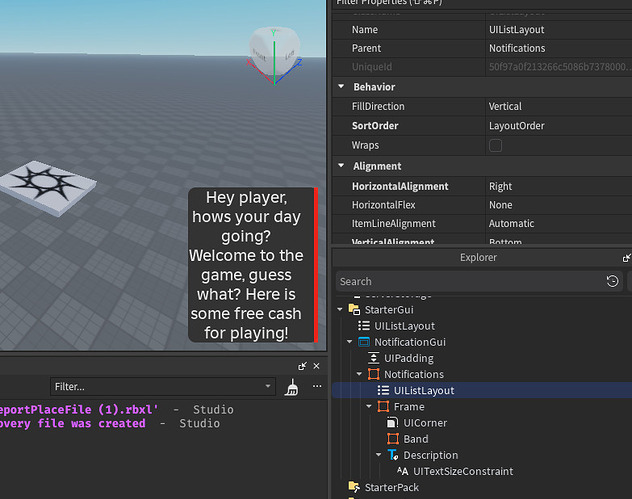Select NotificationGui in the Explorer tree

410,342
